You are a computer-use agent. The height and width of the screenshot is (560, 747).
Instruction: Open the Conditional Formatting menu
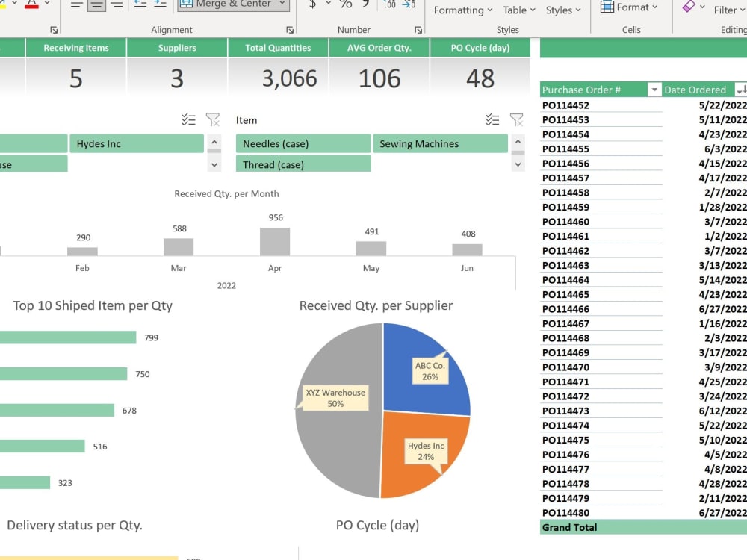point(462,10)
